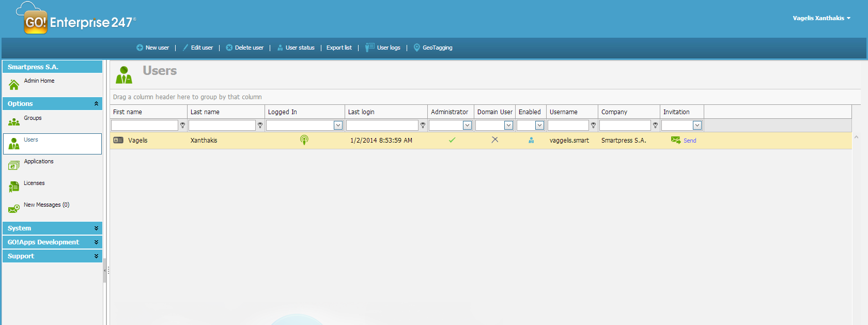
Task: Click the New user plus icon
Action: coord(139,48)
